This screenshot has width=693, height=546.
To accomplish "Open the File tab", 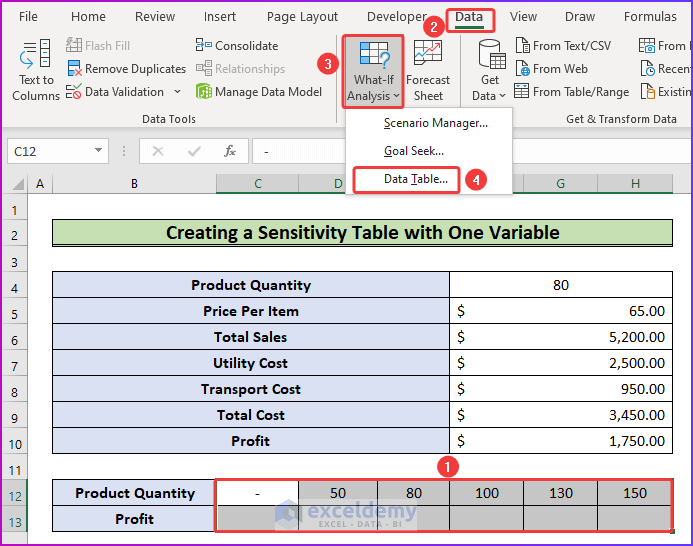I will (28, 17).
